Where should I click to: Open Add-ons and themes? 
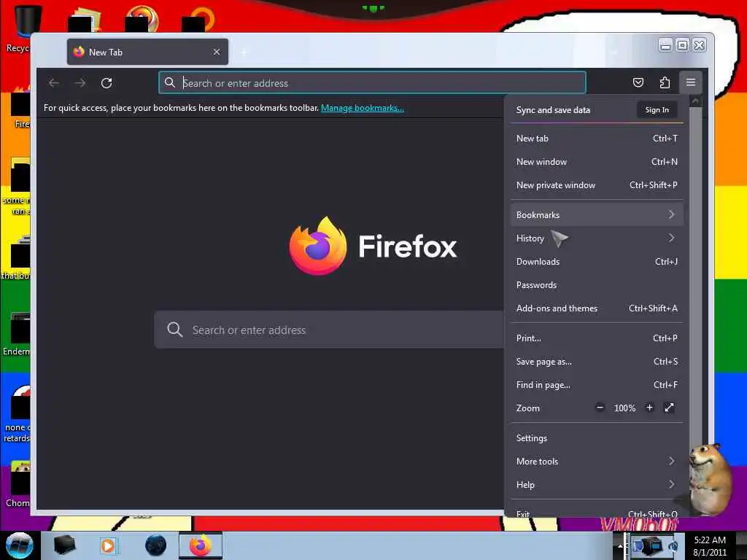597,308
